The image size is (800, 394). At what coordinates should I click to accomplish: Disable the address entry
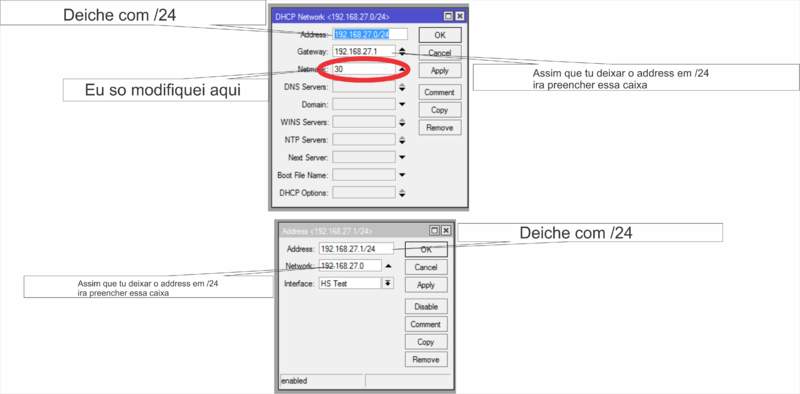tap(426, 307)
